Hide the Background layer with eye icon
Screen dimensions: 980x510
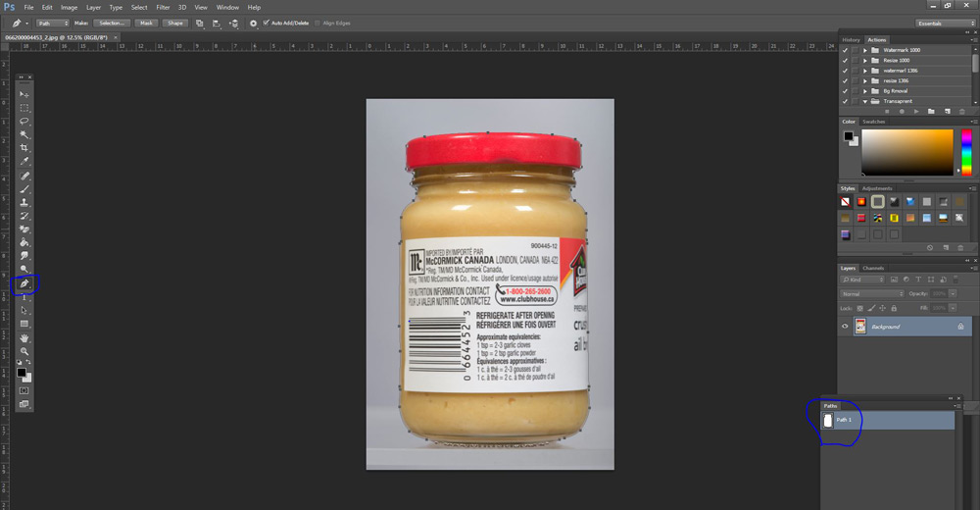845,326
